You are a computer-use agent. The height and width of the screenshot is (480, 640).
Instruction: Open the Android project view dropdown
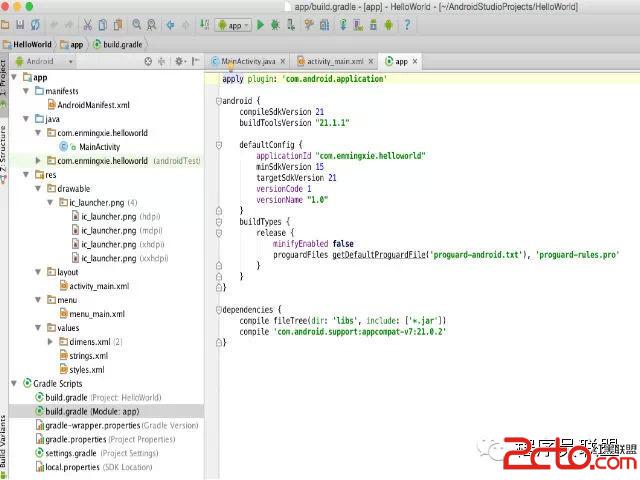(x=44, y=61)
